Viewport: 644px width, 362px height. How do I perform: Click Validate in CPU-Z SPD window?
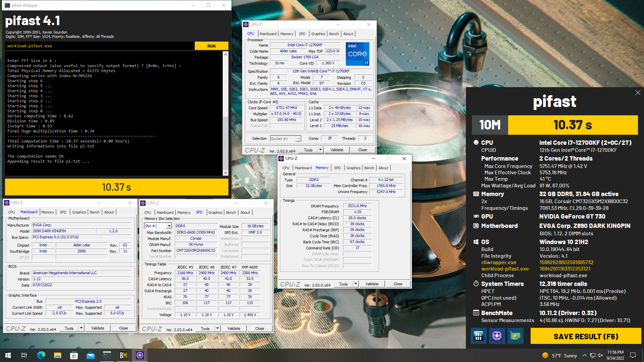coord(234,328)
